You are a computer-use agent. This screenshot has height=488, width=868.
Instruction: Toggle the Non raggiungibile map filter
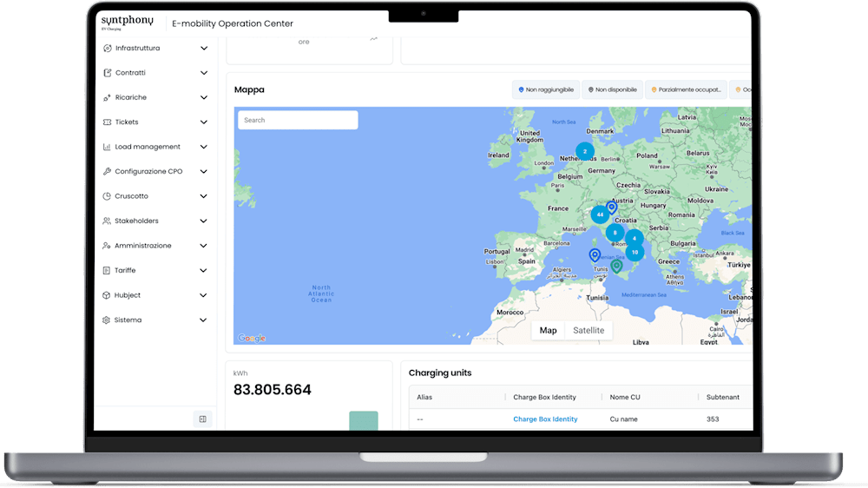coord(546,89)
